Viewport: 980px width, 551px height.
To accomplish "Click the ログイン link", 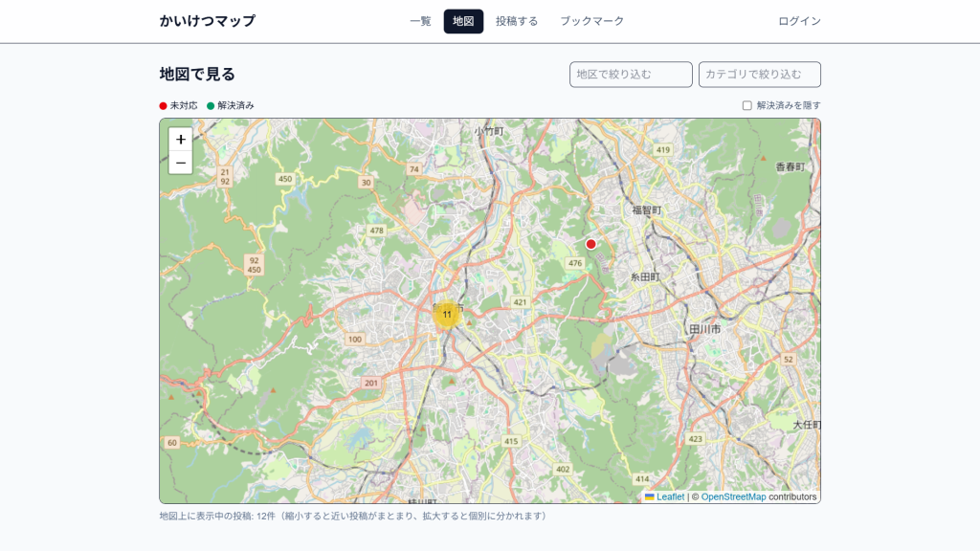I will click(x=799, y=21).
